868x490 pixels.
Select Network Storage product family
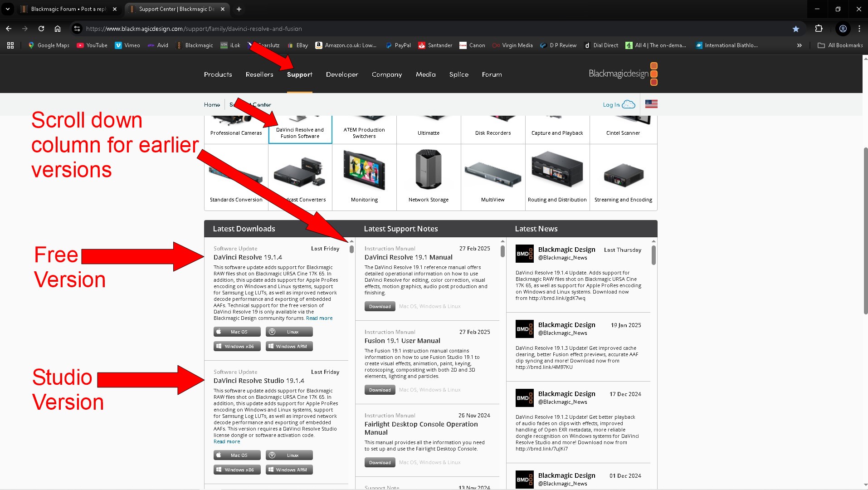pos(429,177)
